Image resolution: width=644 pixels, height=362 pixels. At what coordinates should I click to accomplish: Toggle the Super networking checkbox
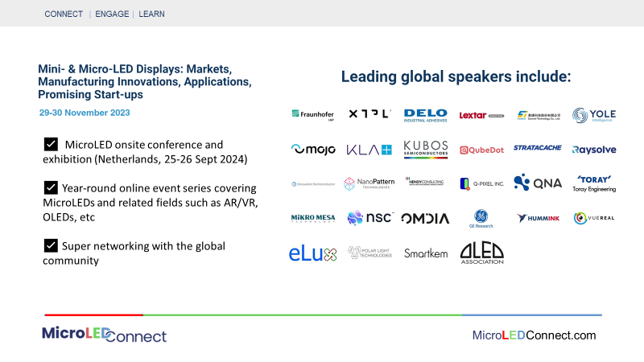pos(51,245)
